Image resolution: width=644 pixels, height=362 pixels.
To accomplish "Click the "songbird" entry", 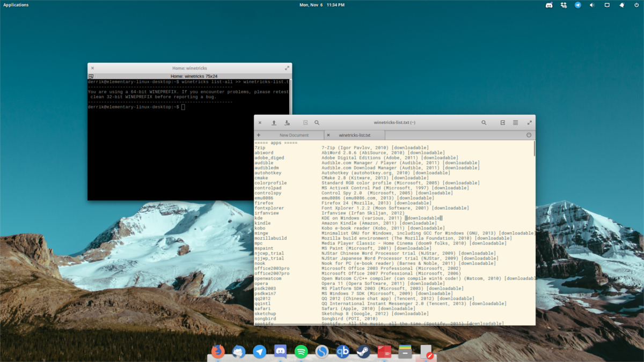I will point(265,319).
